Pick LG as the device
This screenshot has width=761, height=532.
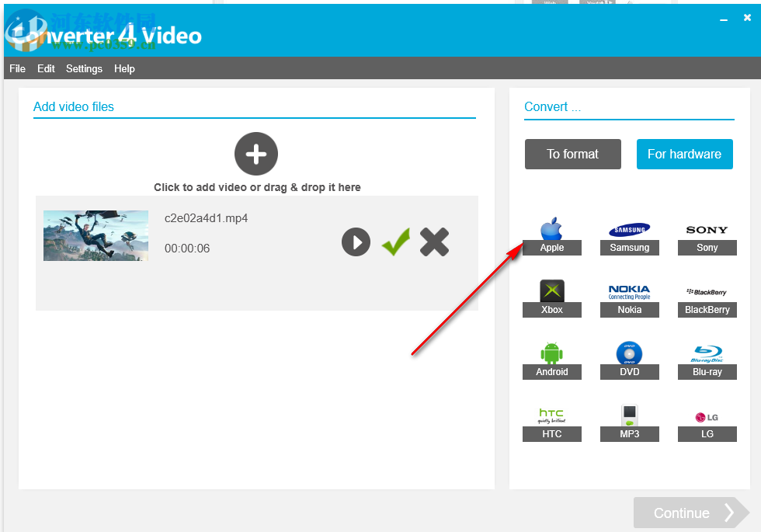pos(707,421)
